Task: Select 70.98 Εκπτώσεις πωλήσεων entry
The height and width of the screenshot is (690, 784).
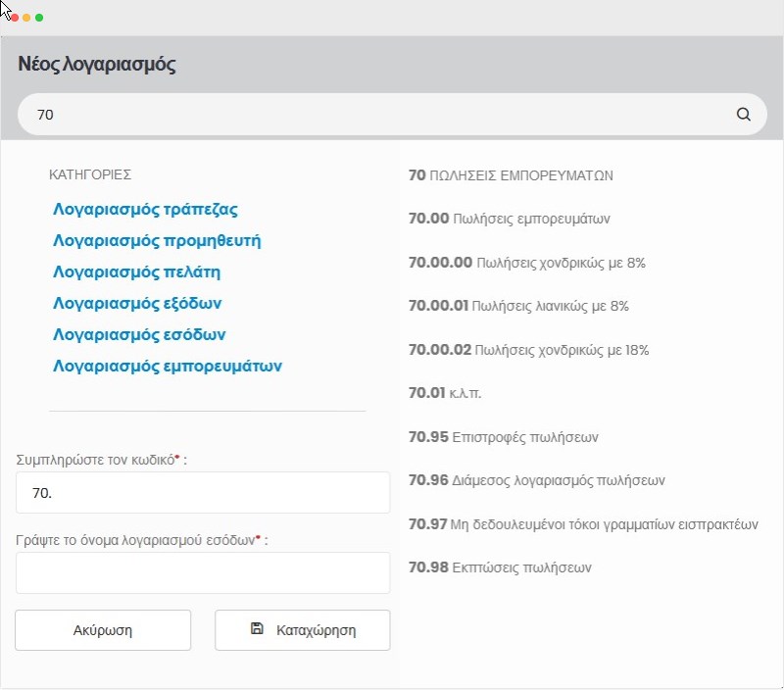Action: 500,567
